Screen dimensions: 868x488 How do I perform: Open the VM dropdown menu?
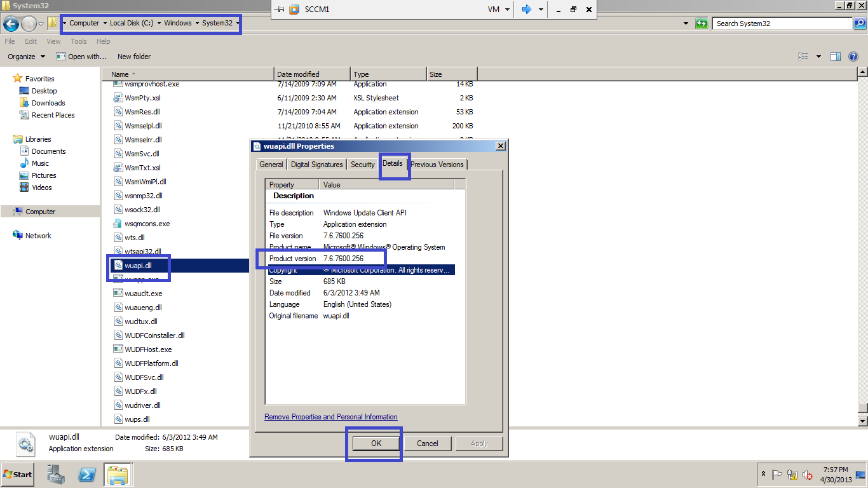tap(499, 10)
